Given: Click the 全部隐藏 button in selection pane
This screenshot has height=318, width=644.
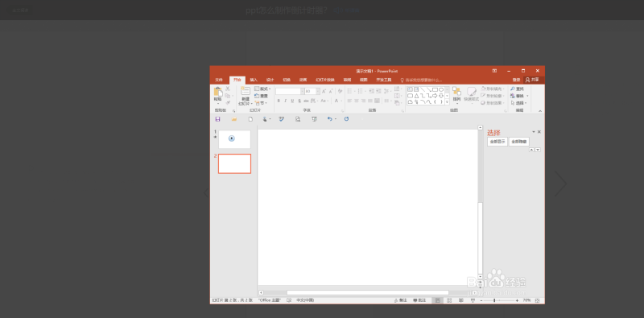Looking at the screenshot, I should click(519, 142).
